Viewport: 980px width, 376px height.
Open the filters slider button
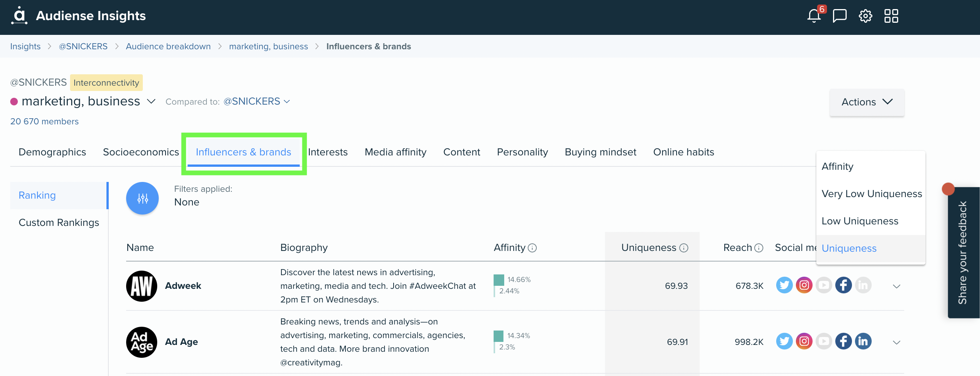tap(142, 198)
